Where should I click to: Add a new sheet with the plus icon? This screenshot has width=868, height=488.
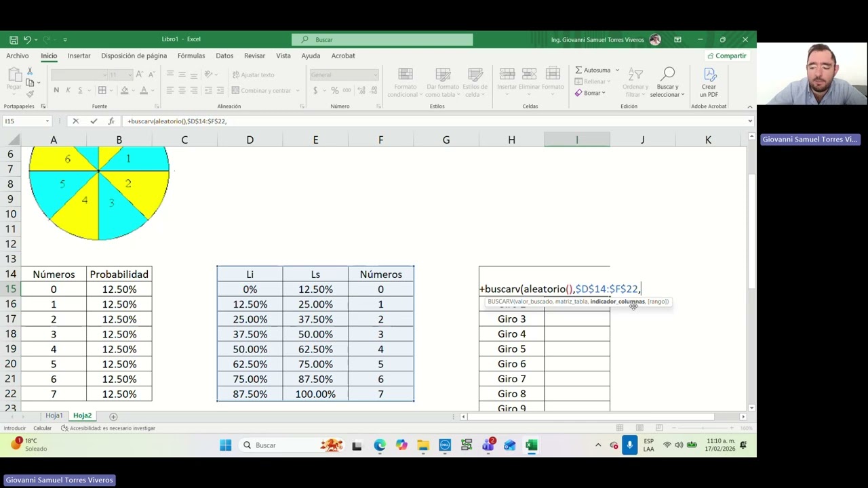pos(113,416)
